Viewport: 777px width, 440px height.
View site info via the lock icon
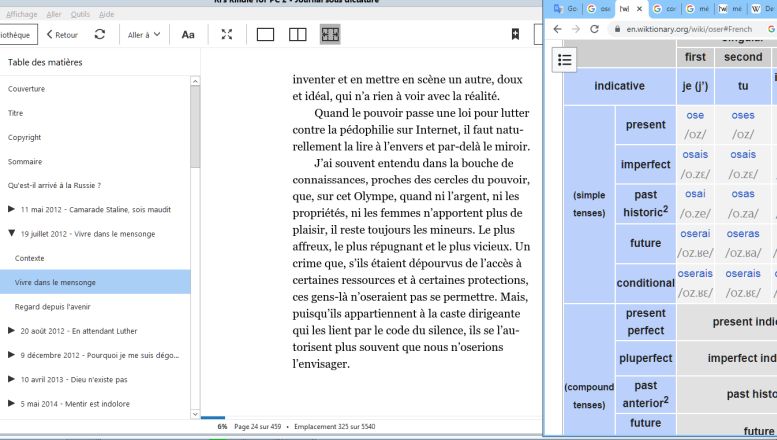[x=617, y=29]
